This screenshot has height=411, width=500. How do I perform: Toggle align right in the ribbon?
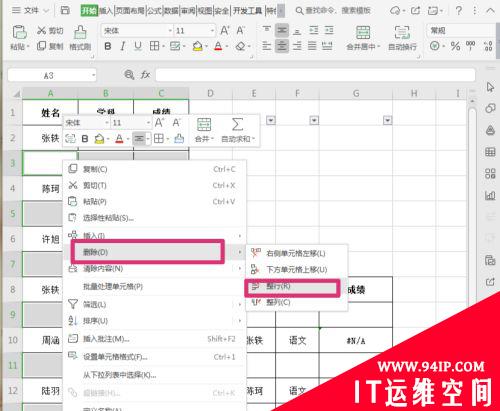click(x=297, y=46)
